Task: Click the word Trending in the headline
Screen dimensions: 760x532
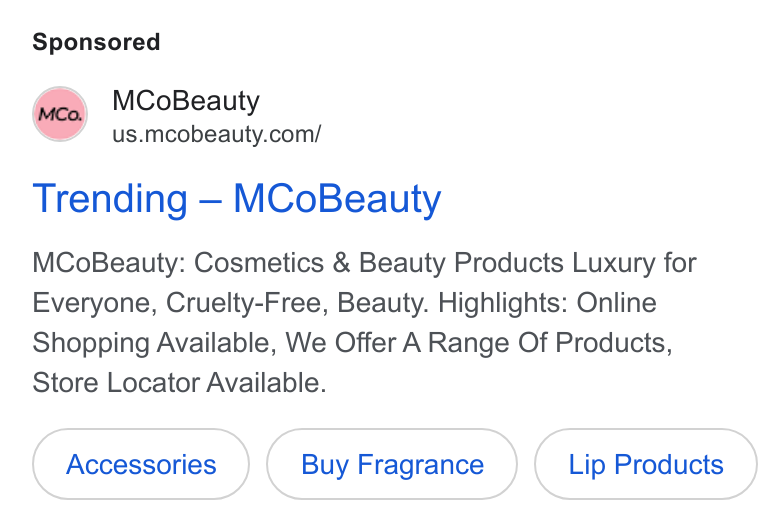Action: (110, 199)
